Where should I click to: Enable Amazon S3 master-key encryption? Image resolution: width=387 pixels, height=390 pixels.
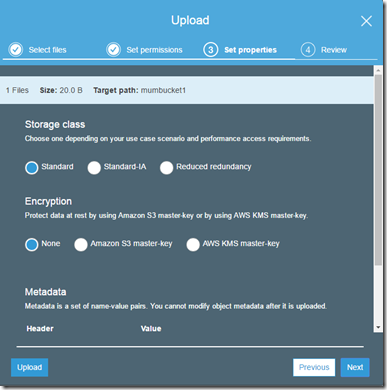click(81, 244)
